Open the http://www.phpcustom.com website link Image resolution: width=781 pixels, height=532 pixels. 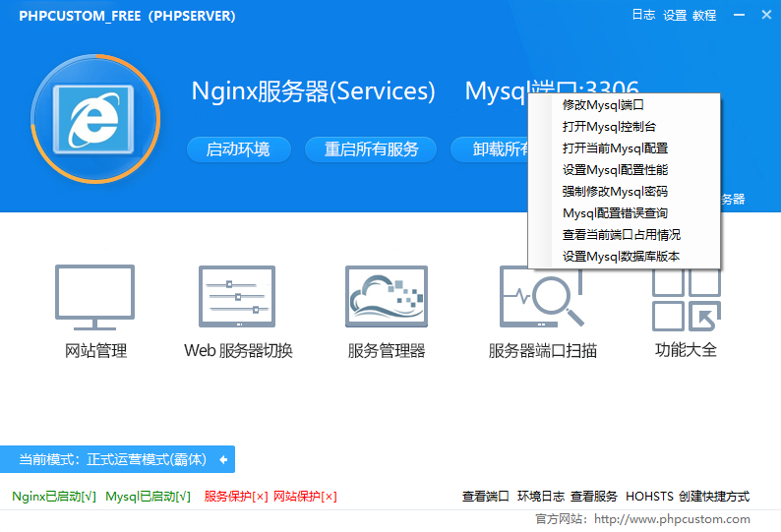(x=672, y=519)
